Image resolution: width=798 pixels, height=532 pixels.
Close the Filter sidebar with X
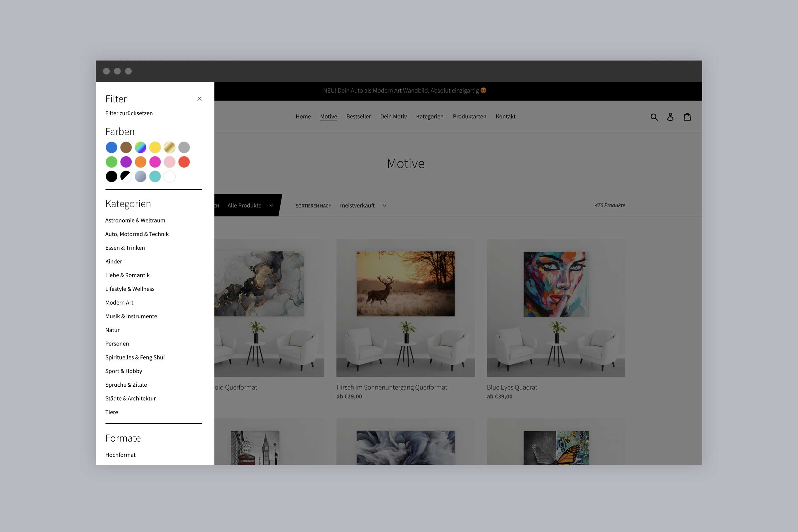click(199, 99)
